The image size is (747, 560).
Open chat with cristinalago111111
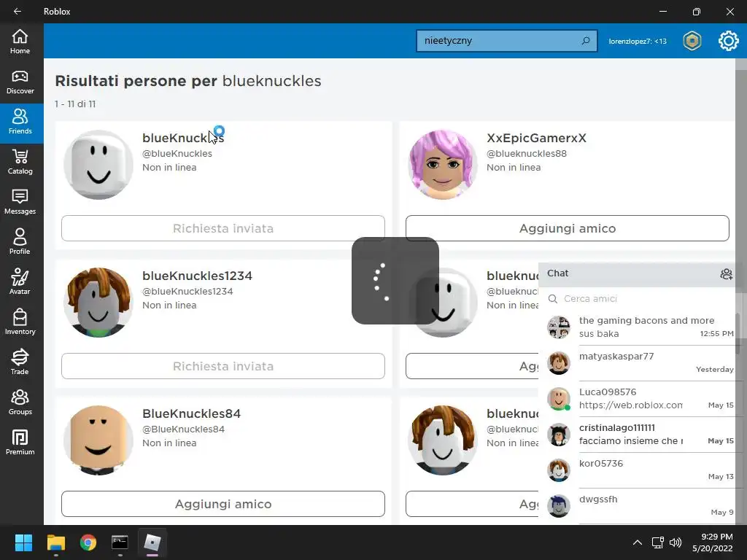pos(640,435)
